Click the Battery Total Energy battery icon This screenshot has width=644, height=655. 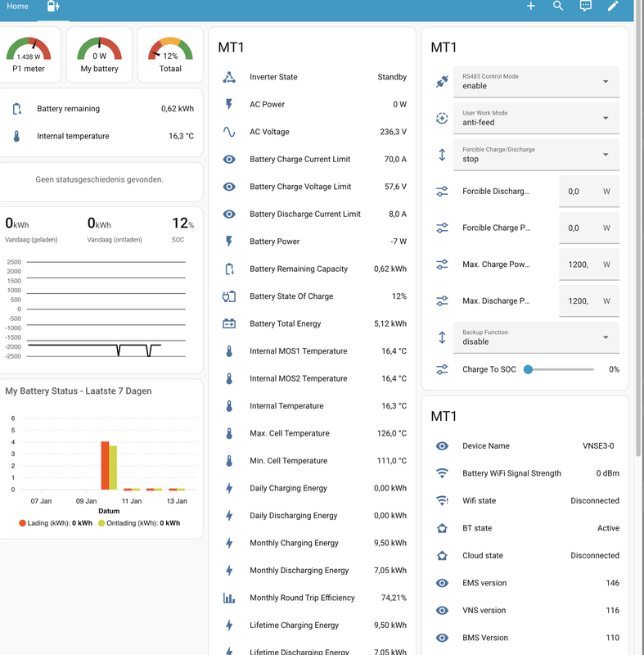point(229,323)
